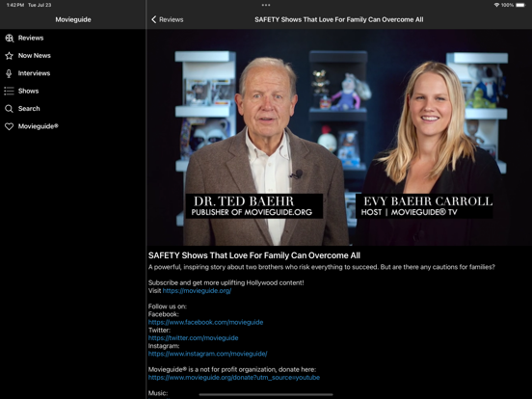
Task: Tap the back chevron icon
Action: click(x=153, y=19)
